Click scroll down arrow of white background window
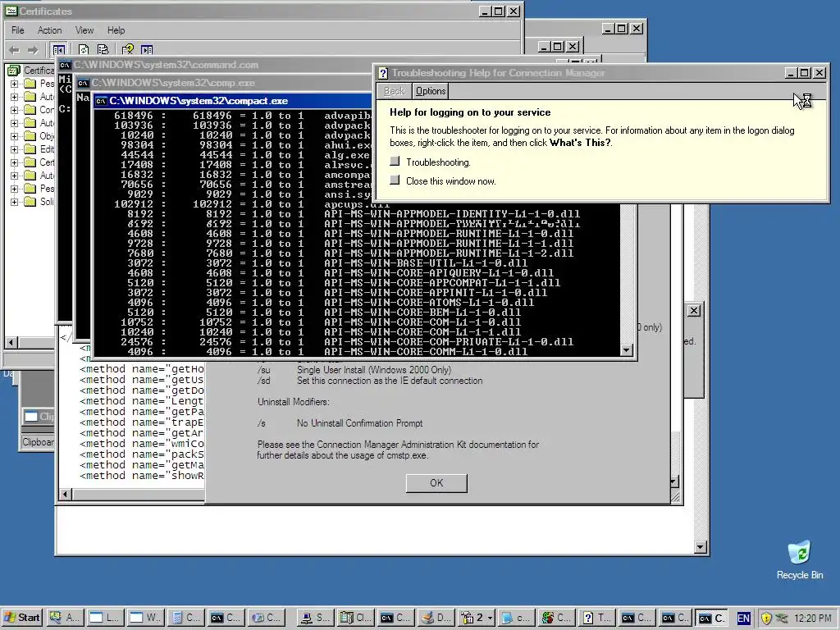840x630 pixels. (701, 547)
